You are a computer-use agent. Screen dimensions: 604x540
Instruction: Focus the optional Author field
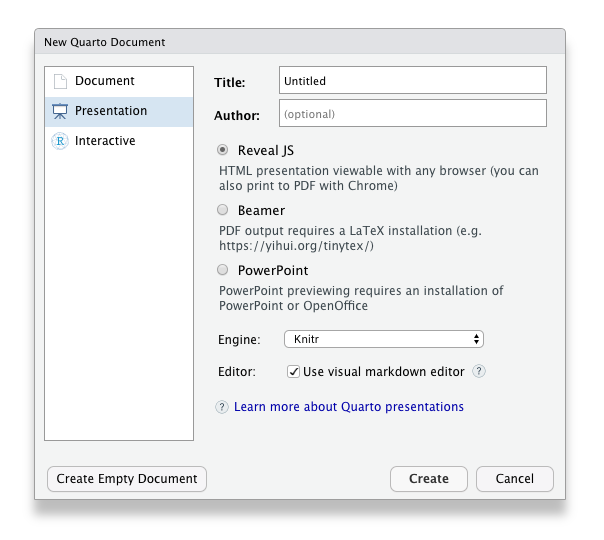[413, 113]
